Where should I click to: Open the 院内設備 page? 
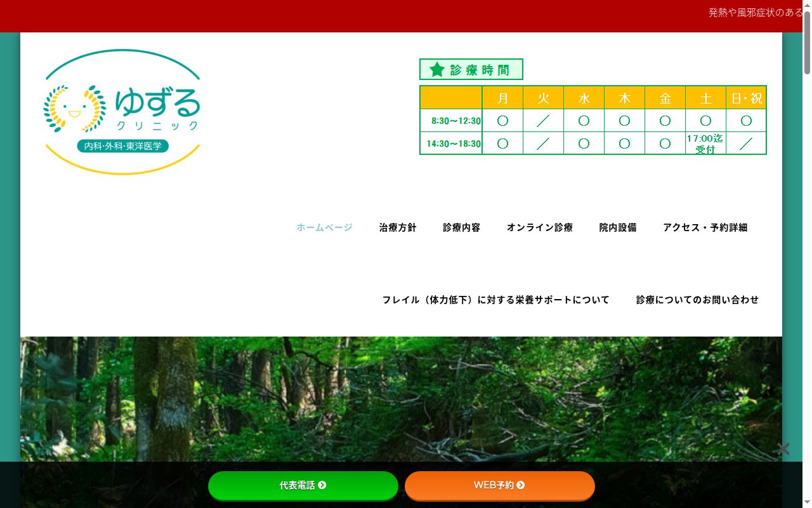pos(618,227)
